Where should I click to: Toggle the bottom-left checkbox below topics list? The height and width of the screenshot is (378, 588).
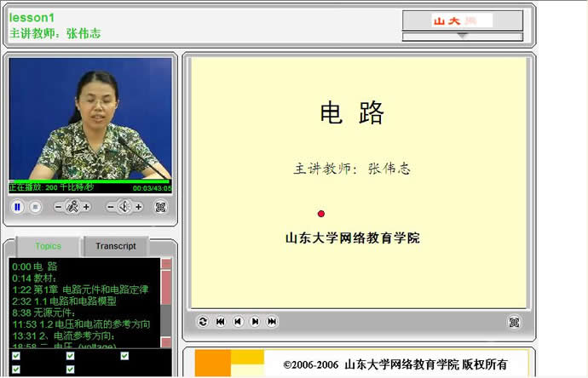pos(16,369)
